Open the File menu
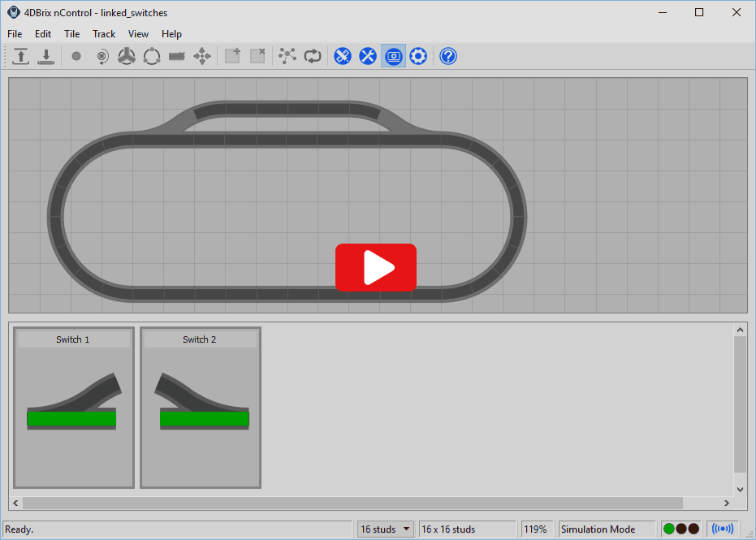This screenshot has height=540, width=756. [15, 34]
